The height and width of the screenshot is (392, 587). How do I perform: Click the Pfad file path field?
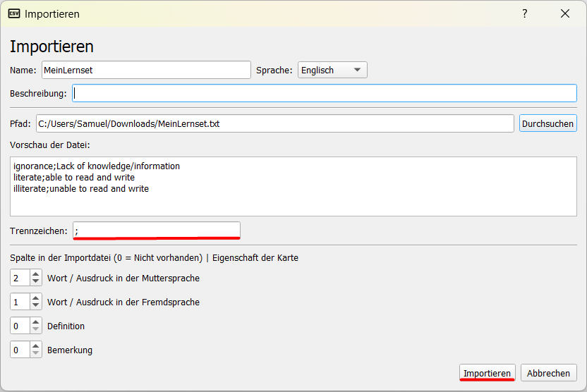coord(274,123)
